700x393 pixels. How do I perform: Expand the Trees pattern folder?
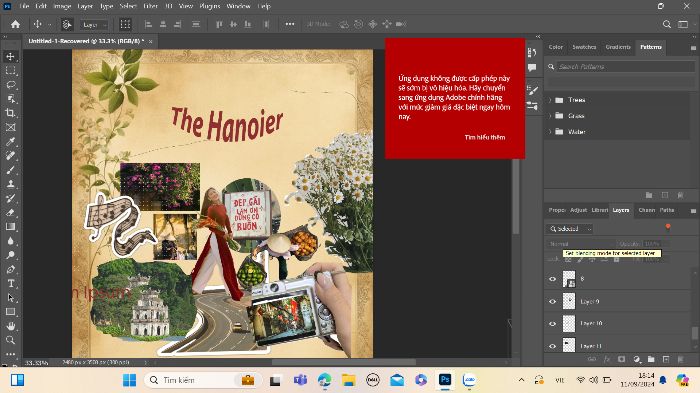[x=550, y=100]
